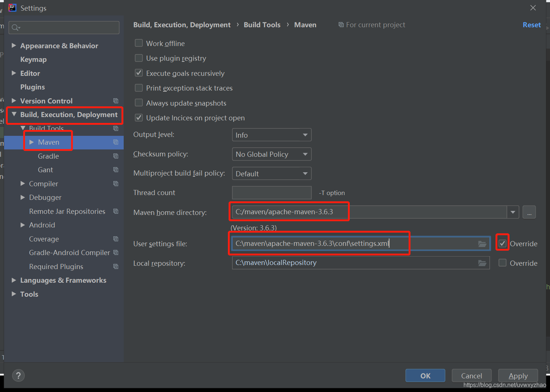Click the project-scope icon beside Gradle-Android Compiler
The image size is (550, 392).
116,252
